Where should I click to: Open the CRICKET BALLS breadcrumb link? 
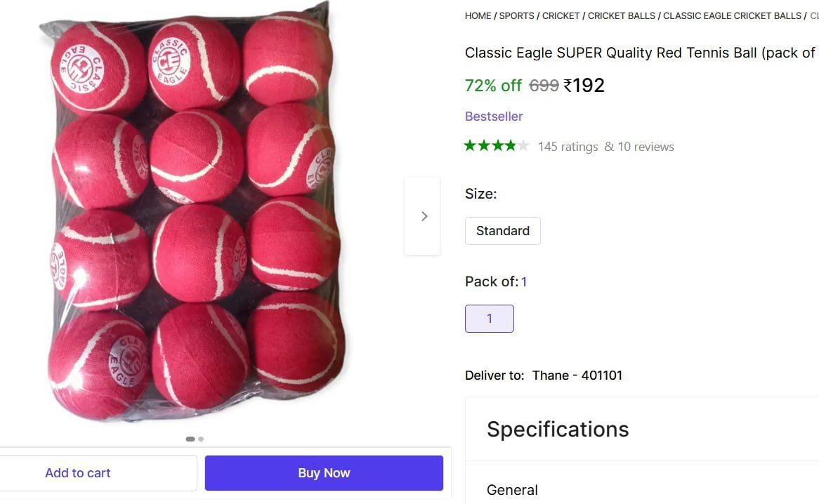pos(622,15)
